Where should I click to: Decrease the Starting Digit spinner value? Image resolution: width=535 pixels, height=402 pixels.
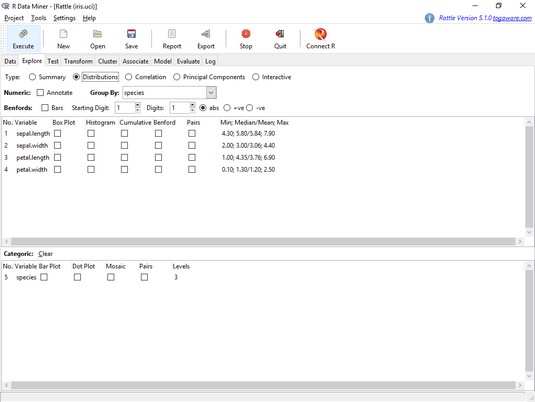click(138, 110)
